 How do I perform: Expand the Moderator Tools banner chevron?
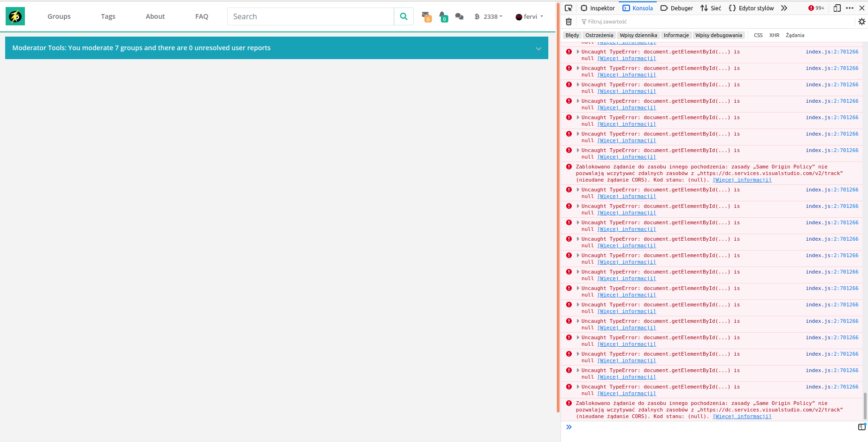538,48
